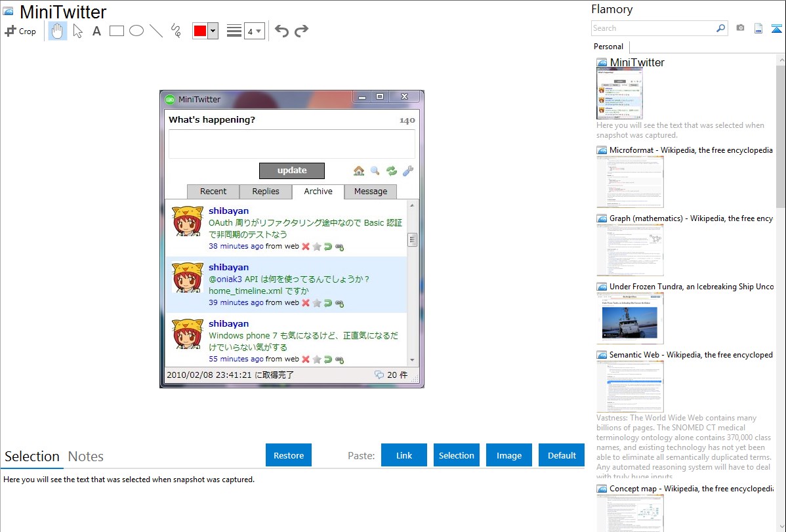Open the Under Frozen Tundra ship thumbnail
Image resolution: width=786 pixels, height=532 pixels.
tap(630, 318)
